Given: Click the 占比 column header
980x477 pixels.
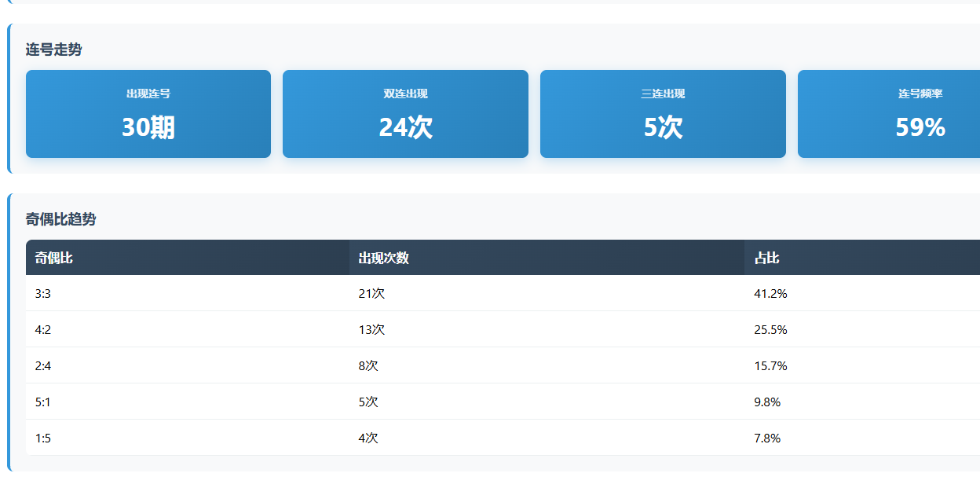Looking at the screenshot, I should pyautogui.click(x=767, y=258).
